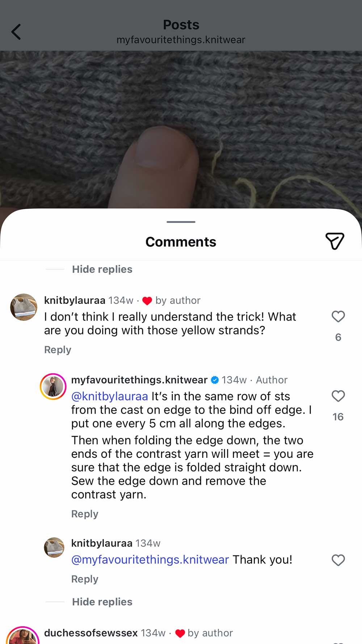Screen dimensions: 362x644
Task: Open myfavouritethings.knitwear story avatar in reply
Action: pyautogui.click(x=53, y=386)
